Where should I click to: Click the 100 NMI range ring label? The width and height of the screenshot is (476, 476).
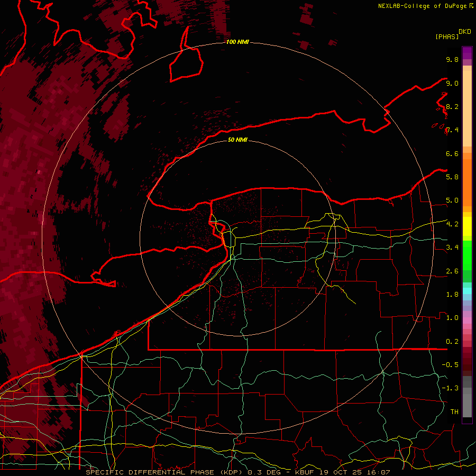[237, 42]
